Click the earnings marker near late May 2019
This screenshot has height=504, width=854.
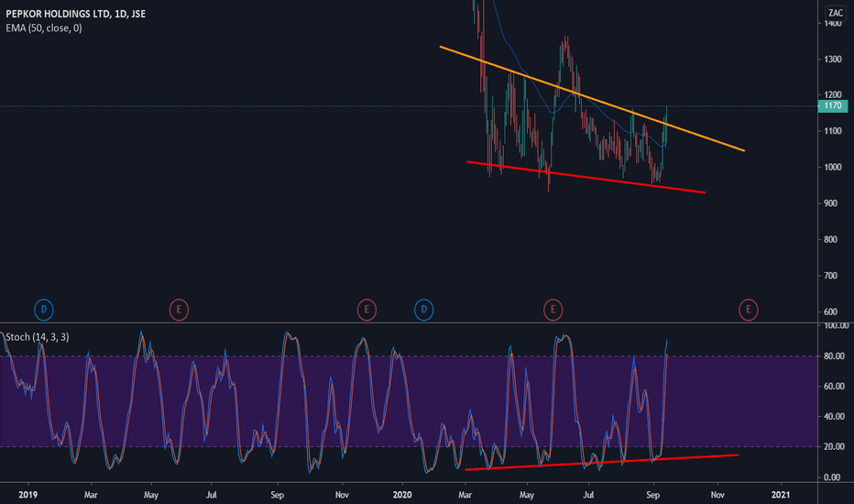179,310
